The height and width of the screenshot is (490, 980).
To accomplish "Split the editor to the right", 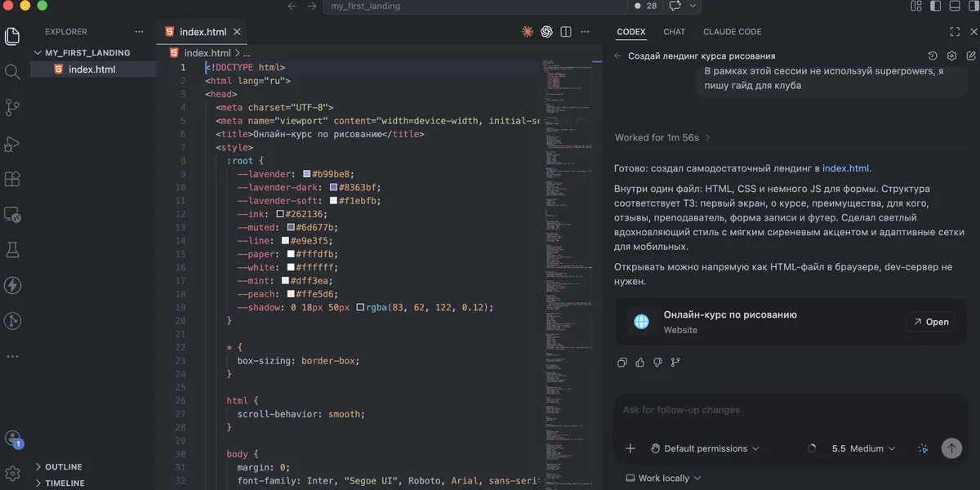I will [x=566, y=32].
